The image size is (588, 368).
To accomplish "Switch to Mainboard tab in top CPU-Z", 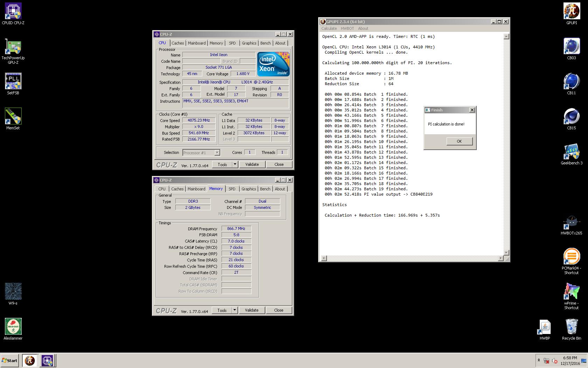I will click(x=197, y=43).
